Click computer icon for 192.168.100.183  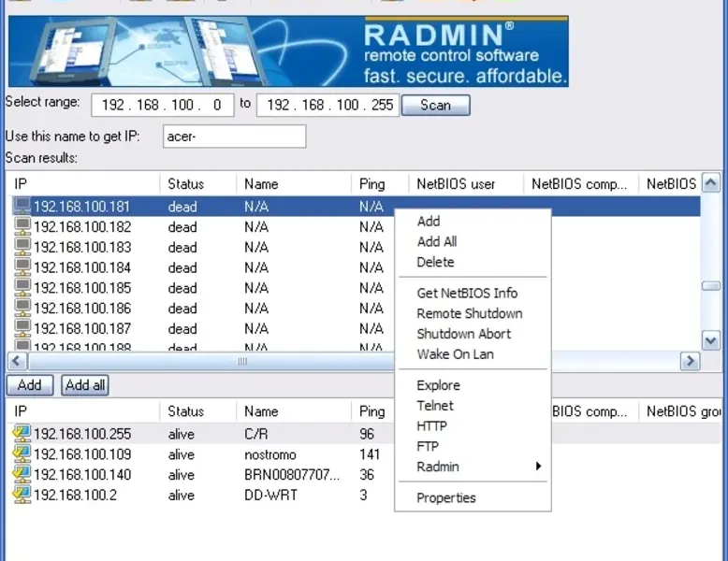point(22,247)
